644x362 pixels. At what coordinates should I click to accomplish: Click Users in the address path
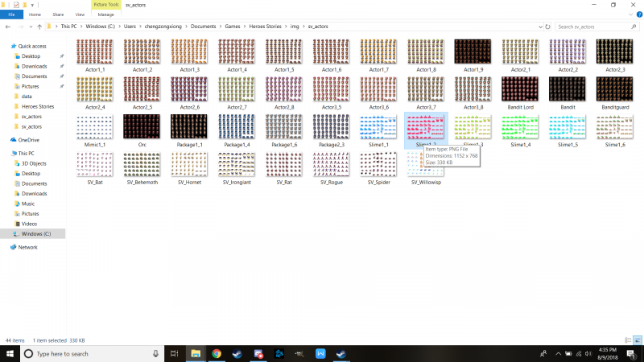[x=130, y=27]
